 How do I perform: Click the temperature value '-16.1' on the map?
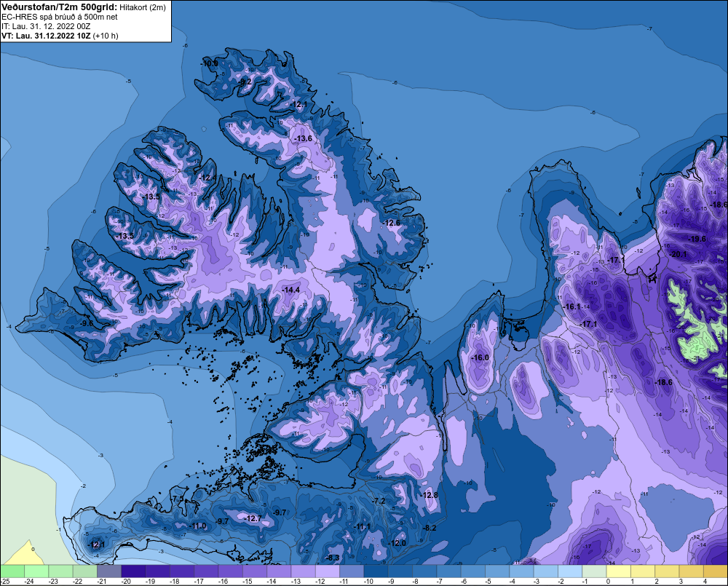(571, 307)
